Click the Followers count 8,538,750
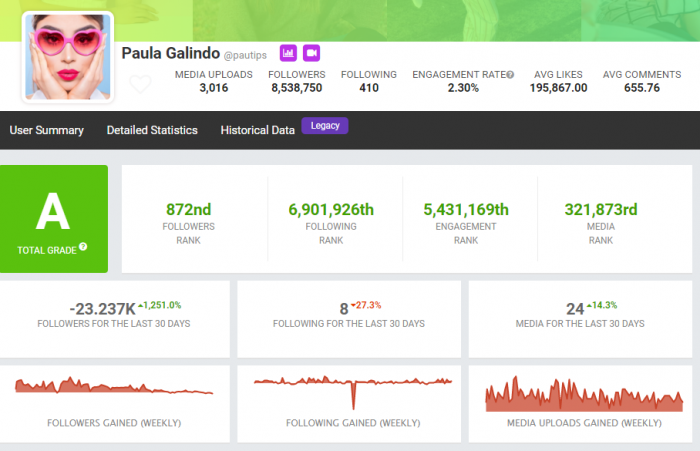 point(295,88)
